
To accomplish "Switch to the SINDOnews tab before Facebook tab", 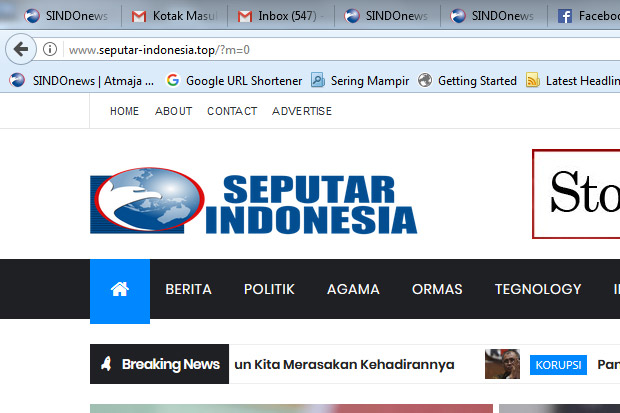I will click(x=493, y=16).
